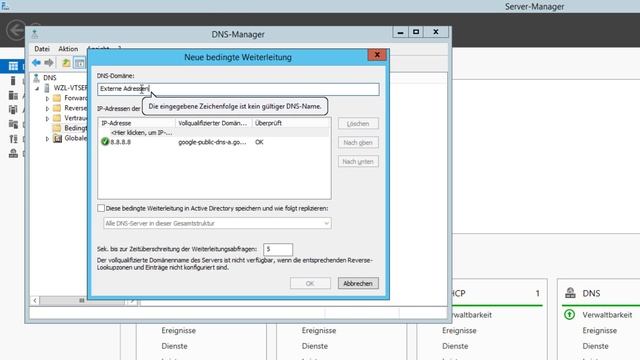Click Dienste in the DNS tile
The width and height of the screenshot is (640, 360).
click(595, 346)
